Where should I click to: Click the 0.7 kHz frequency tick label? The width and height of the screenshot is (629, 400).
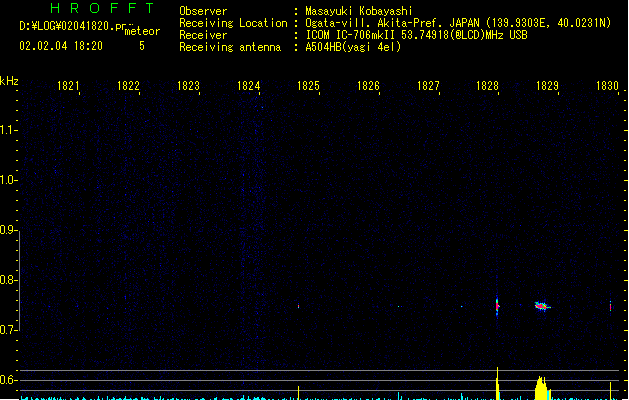tap(8, 330)
